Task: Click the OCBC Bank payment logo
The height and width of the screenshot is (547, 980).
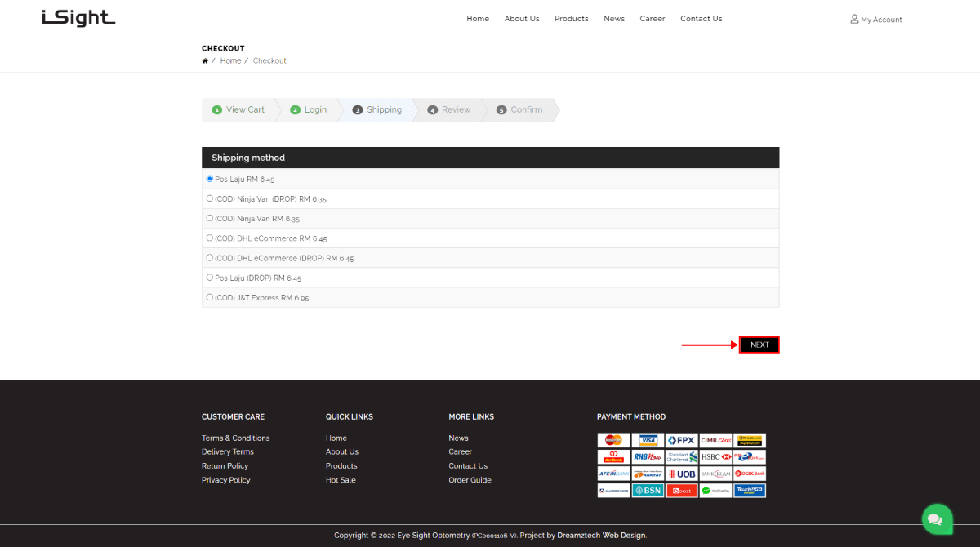Action: (x=750, y=474)
